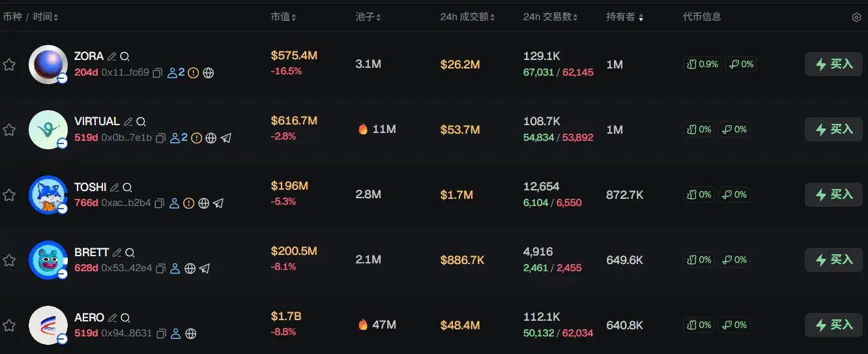This screenshot has width=868, height=354.
Task: Star the ZORA token as favorite
Action: click(x=9, y=65)
